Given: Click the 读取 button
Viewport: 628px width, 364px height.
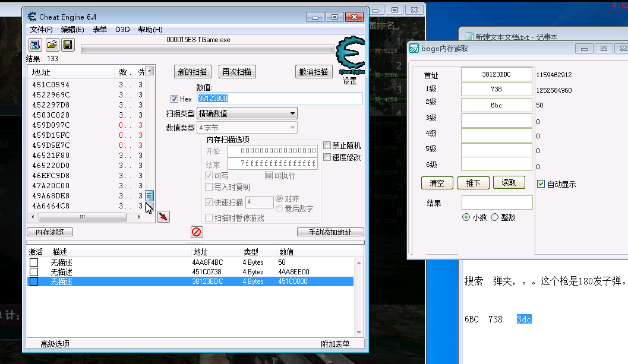Looking at the screenshot, I should pos(509,182).
